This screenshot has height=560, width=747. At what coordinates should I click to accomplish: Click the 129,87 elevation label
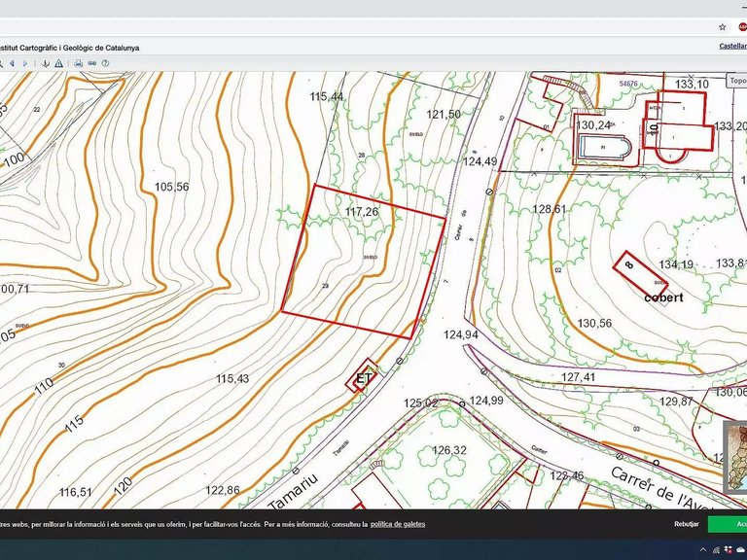[x=676, y=402]
